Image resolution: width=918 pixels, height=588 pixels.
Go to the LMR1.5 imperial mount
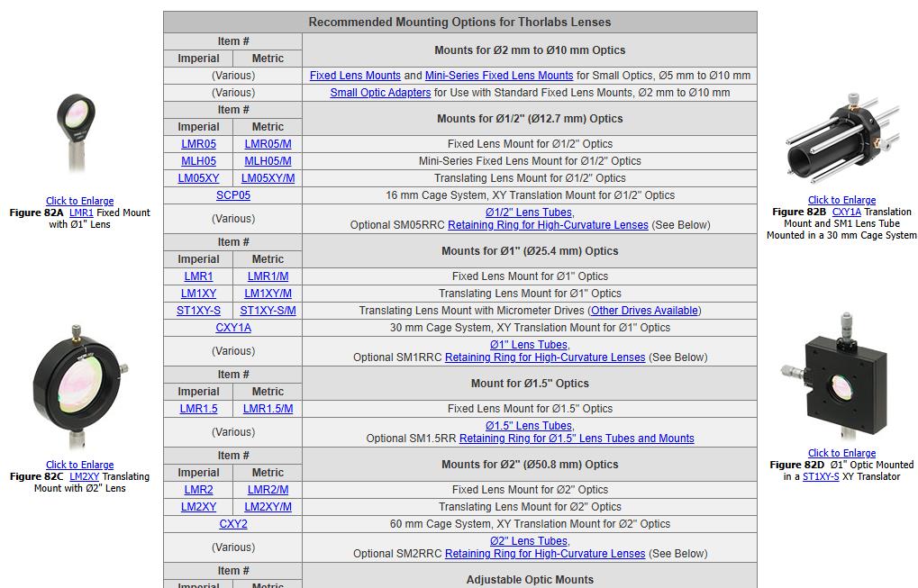pyautogui.click(x=198, y=409)
